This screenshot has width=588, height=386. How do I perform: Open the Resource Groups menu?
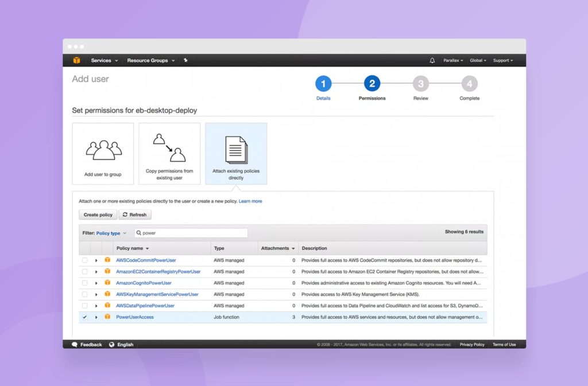click(x=151, y=60)
